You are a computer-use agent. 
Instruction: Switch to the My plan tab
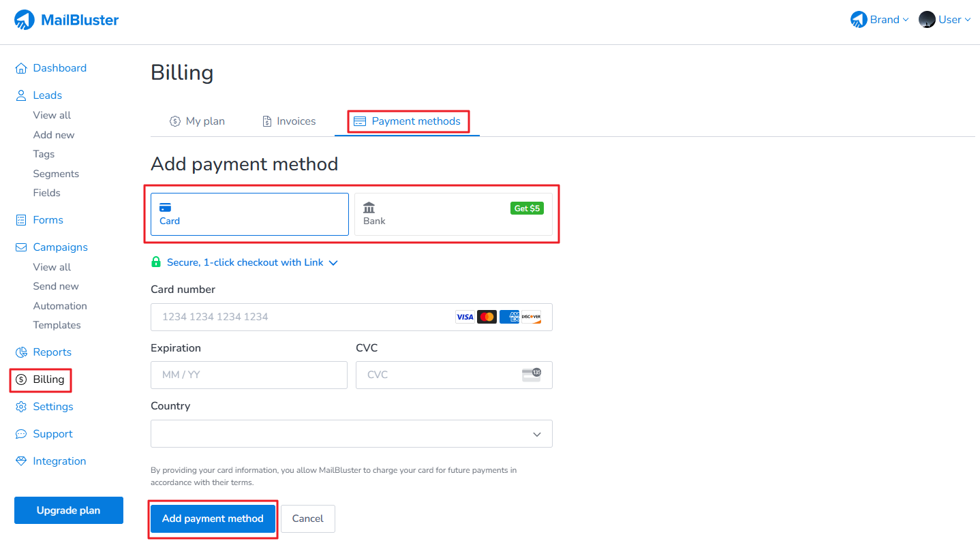[x=197, y=121]
